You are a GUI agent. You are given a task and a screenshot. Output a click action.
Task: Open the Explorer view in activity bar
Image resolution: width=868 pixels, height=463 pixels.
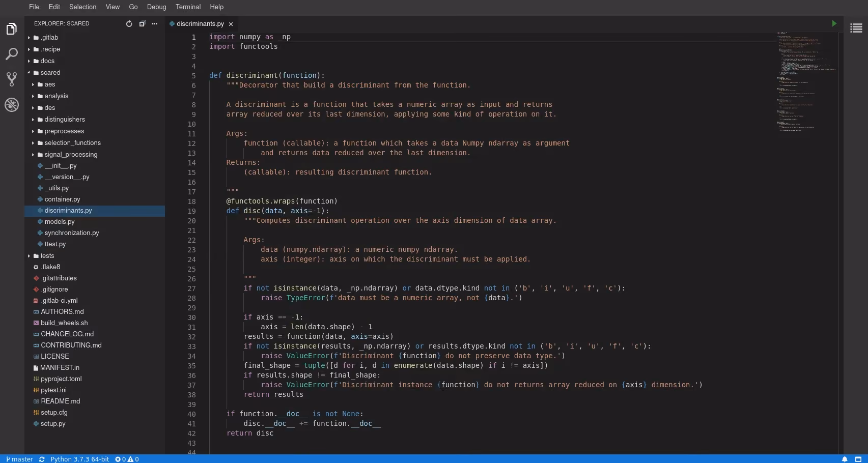(x=12, y=29)
